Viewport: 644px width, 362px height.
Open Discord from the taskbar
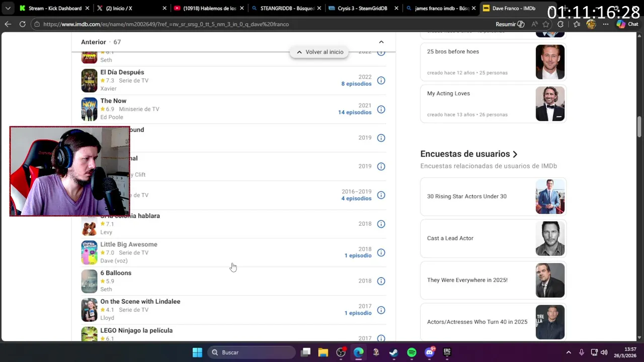pyautogui.click(x=429, y=352)
